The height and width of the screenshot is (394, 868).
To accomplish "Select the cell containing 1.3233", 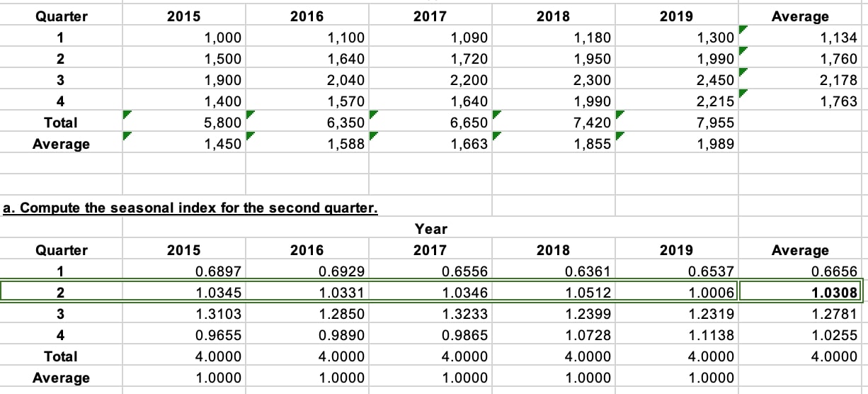I will (x=431, y=313).
